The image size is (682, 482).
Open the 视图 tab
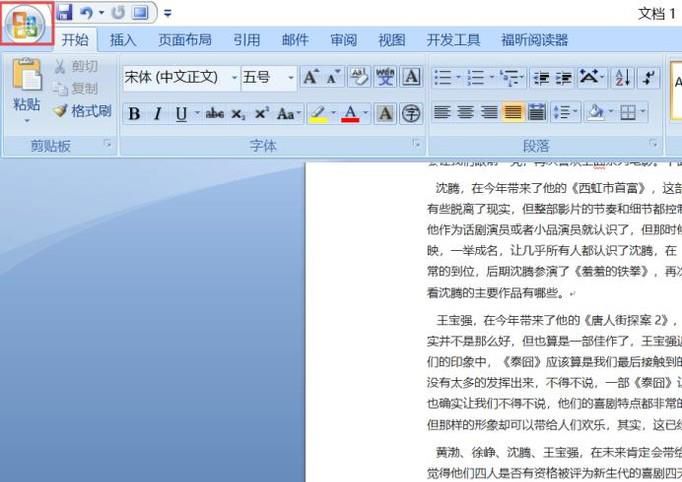coord(392,40)
